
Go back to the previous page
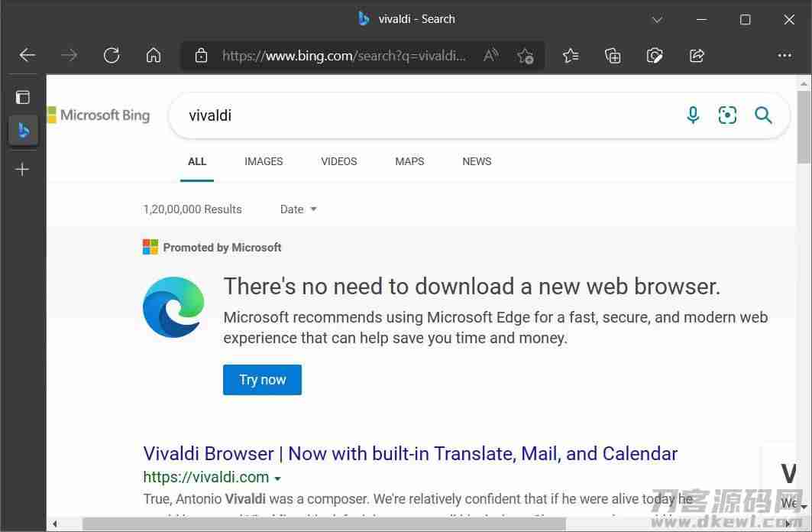tap(27, 55)
